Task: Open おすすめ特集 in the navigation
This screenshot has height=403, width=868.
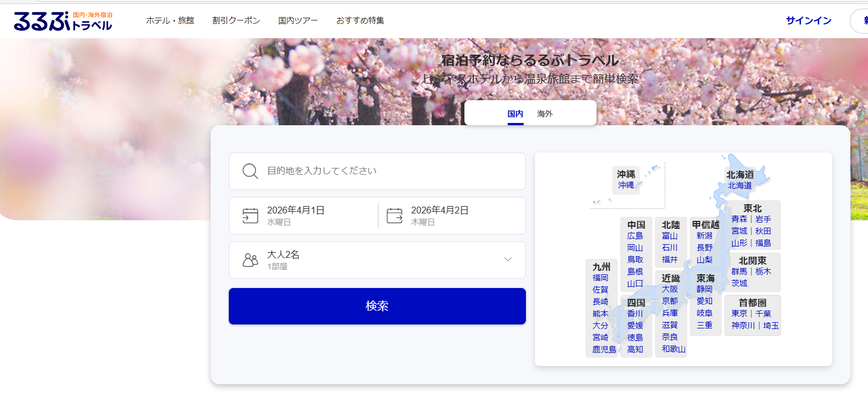Action: tap(360, 20)
